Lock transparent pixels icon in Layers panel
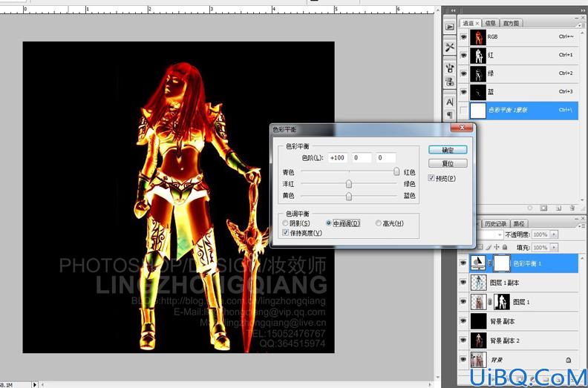 coord(480,247)
